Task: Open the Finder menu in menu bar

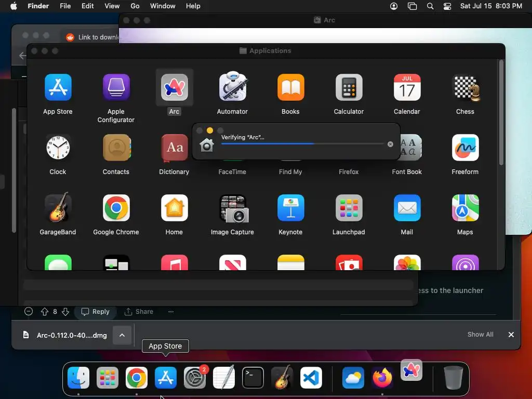Action: coord(38,6)
